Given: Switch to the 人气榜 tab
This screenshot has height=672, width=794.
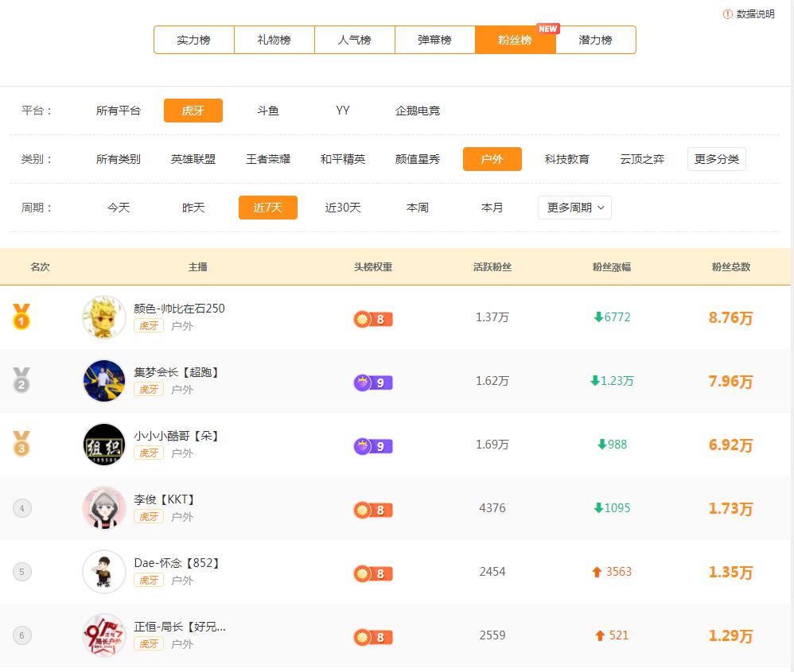Looking at the screenshot, I should [355, 40].
